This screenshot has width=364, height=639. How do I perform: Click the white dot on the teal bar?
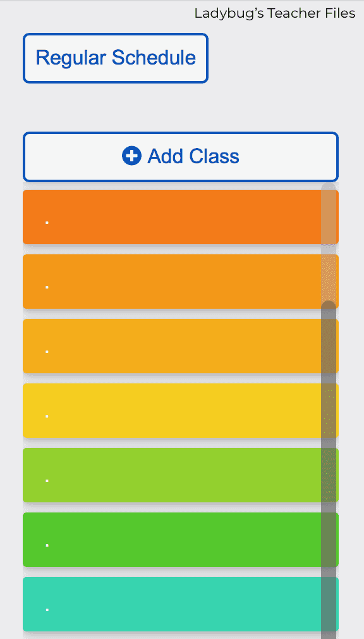click(47, 610)
